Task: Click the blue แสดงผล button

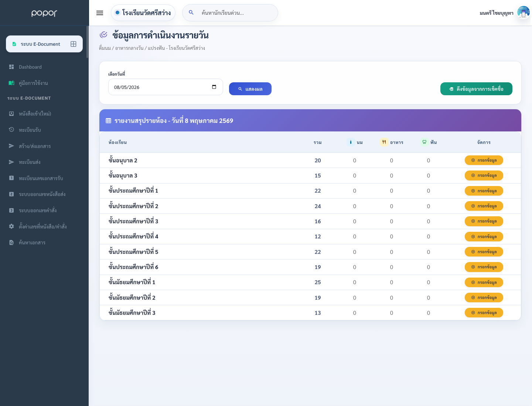Action: (250, 89)
